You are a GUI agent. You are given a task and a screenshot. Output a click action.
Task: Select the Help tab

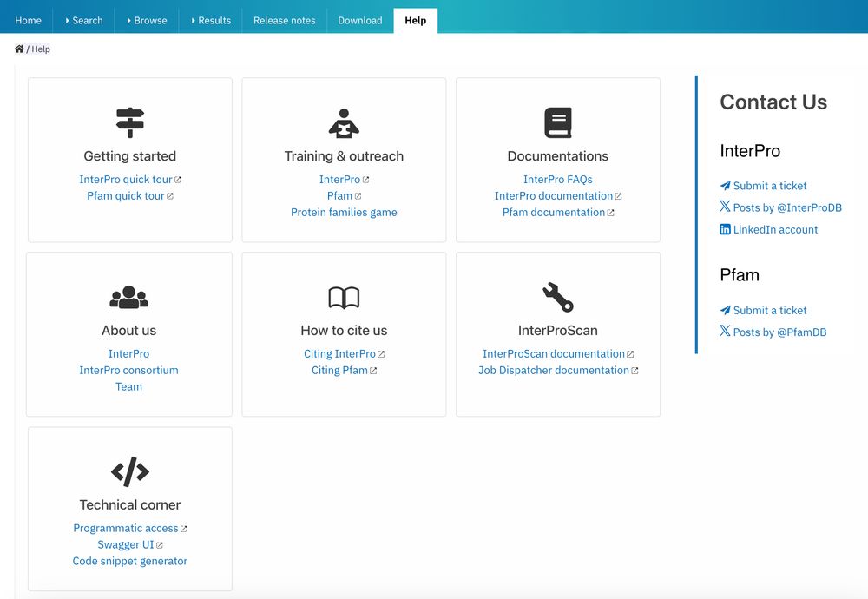point(416,21)
